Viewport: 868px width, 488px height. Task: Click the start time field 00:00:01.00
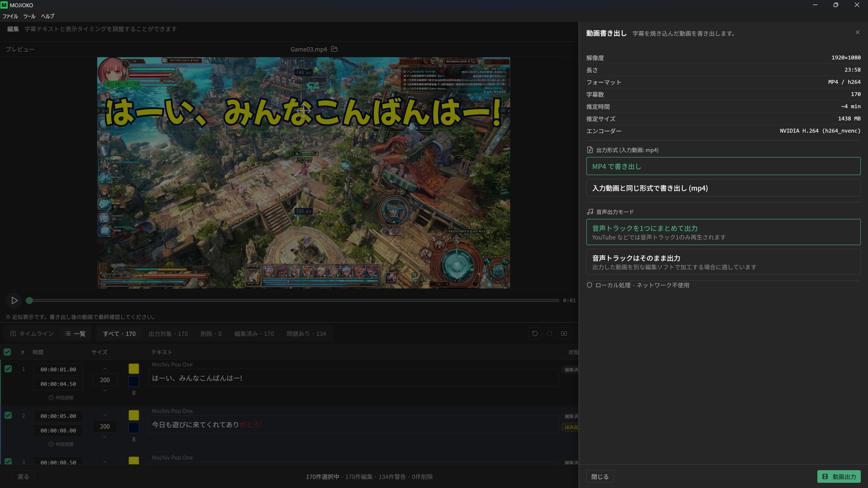tap(58, 369)
